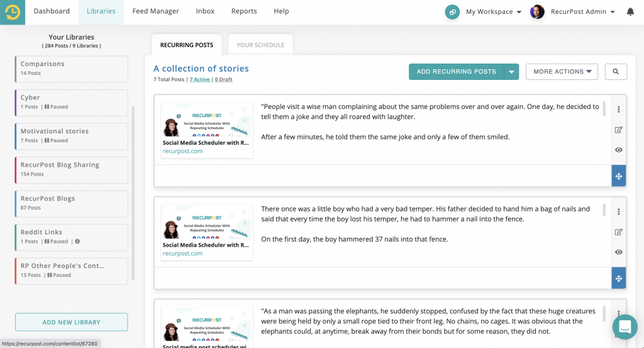
Task: Open the RecurPost Admin account menu
Action: [x=582, y=12]
